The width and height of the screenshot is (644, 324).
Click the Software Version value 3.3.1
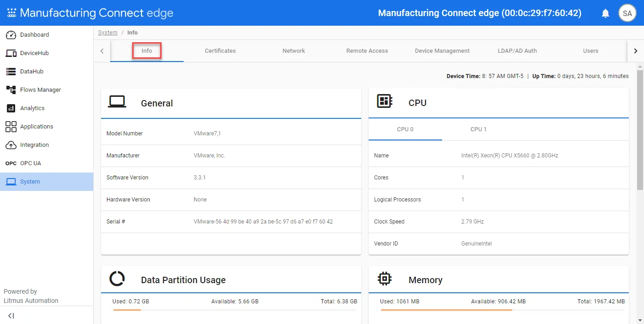click(x=200, y=178)
